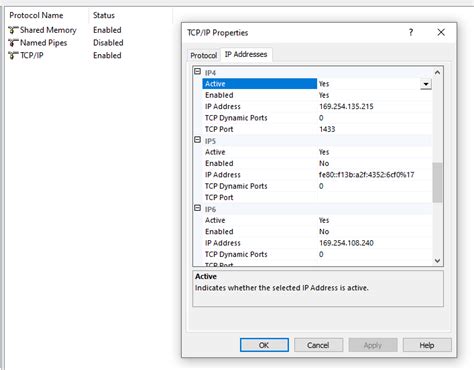The height and width of the screenshot is (370, 474).
Task: Open the Active value dropdown for IP4
Action: [426, 84]
